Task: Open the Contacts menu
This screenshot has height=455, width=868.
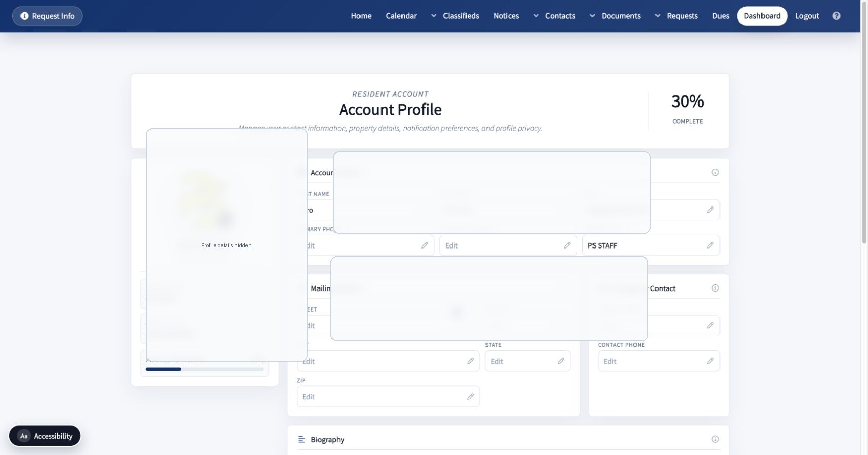Action: coord(560,16)
